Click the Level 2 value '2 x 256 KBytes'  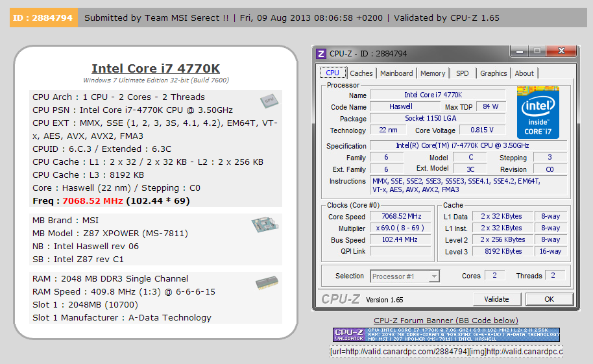[x=503, y=240]
